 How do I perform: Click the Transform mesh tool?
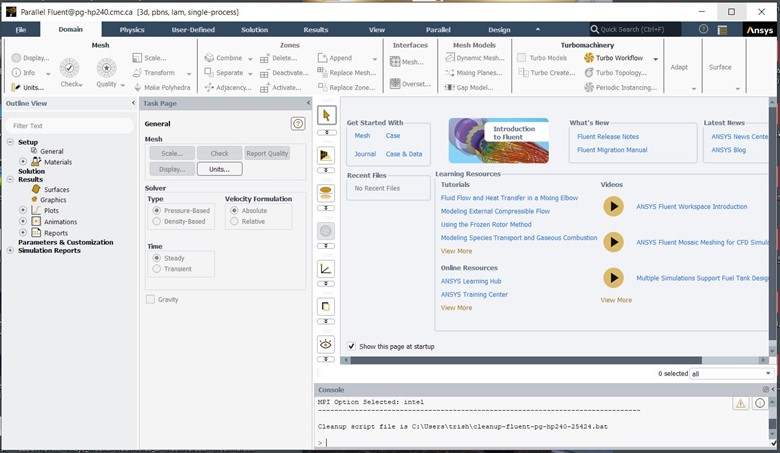(x=154, y=73)
